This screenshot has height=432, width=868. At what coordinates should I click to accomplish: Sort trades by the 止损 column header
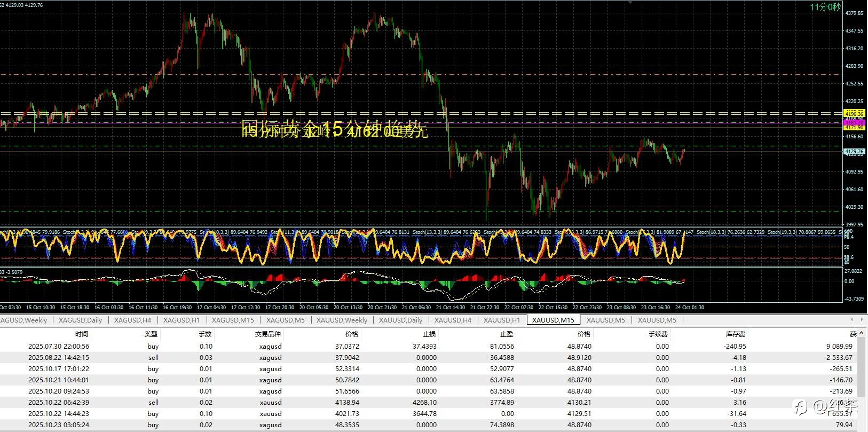pos(429,334)
